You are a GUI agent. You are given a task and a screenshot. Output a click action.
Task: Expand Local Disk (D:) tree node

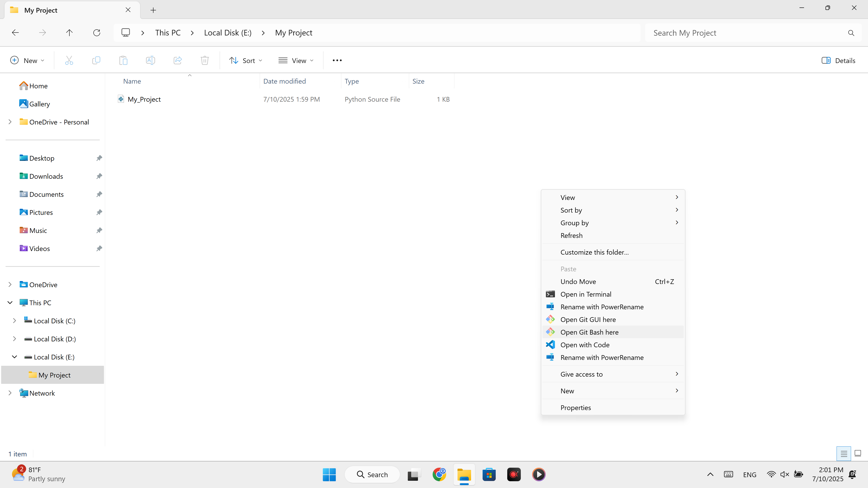(x=14, y=339)
